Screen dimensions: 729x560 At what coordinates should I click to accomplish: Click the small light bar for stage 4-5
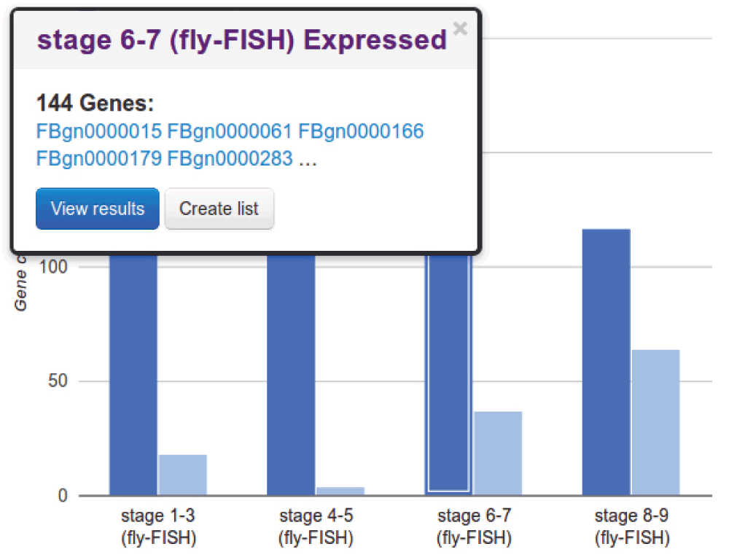pos(340,490)
